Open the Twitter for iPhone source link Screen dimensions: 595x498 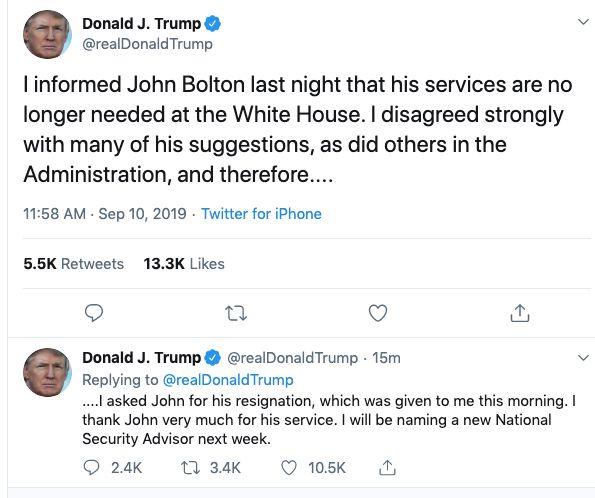click(261, 214)
